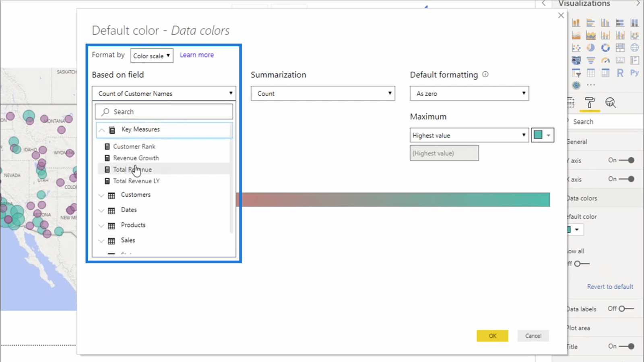Click Revert to default link
Viewport: 644px width, 362px height.
(x=610, y=286)
